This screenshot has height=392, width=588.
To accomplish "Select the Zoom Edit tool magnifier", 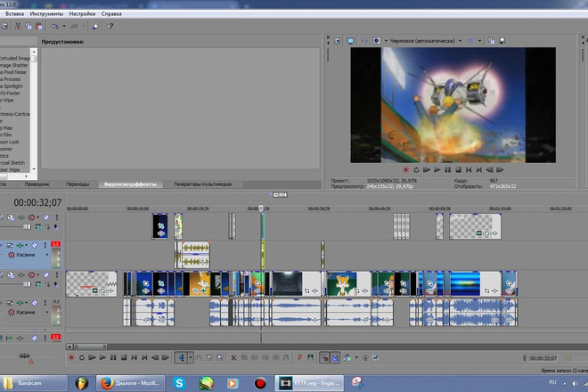I will click(220, 358).
